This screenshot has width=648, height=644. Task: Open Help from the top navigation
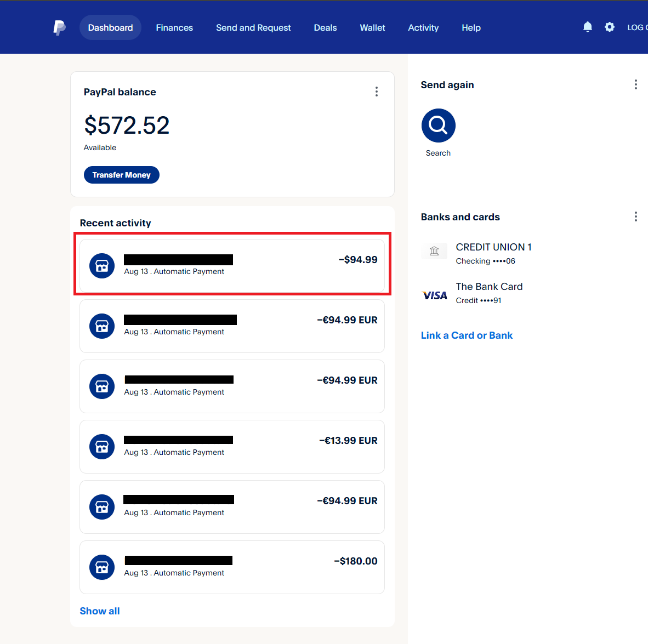point(471,27)
